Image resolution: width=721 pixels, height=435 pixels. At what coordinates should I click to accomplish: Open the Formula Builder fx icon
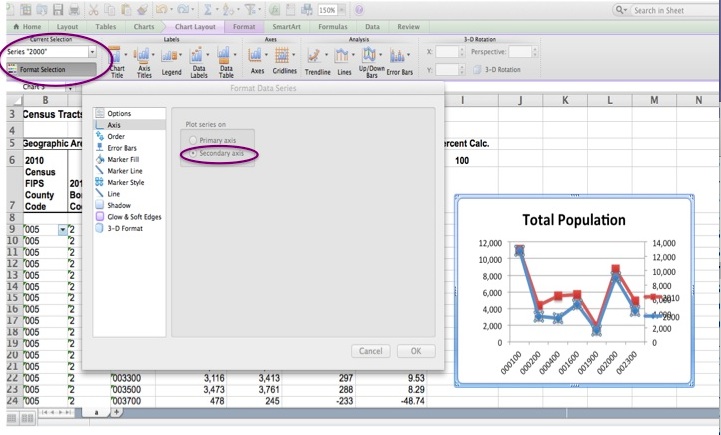tap(275, 9)
